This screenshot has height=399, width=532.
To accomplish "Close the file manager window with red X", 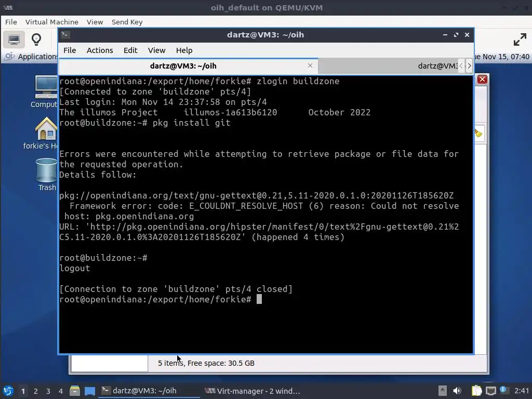I will pyautogui.click(x=482, y=79).
